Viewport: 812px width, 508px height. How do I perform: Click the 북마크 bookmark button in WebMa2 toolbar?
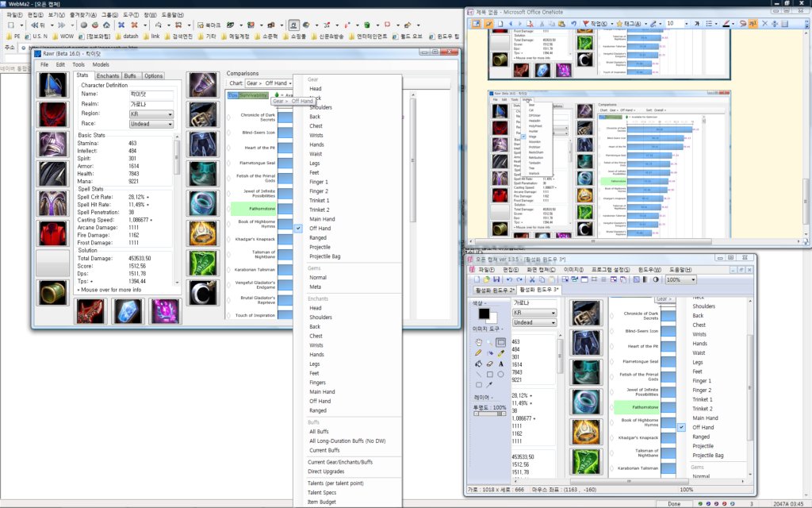pos(209,25)
